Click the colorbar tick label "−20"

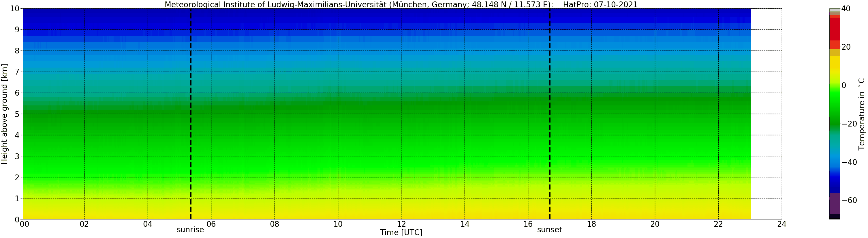coord(849,124)
